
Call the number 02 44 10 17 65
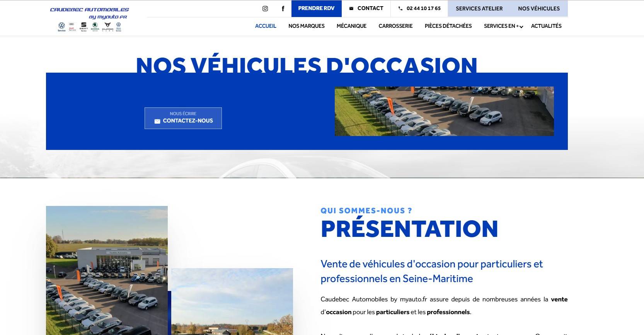coord(419,9)
